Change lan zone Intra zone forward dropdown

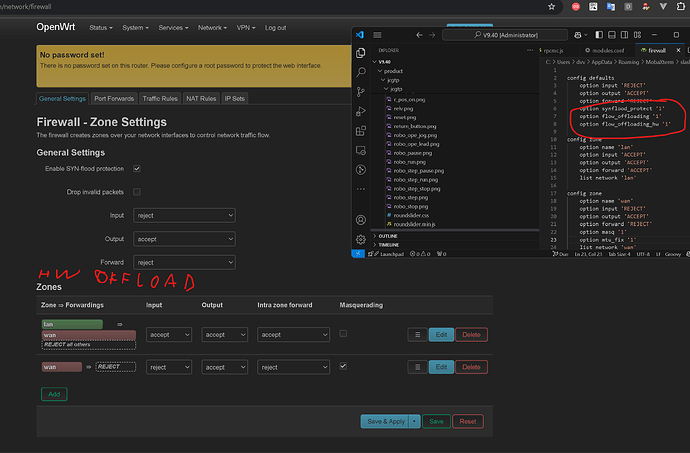[x=294, y=335]
